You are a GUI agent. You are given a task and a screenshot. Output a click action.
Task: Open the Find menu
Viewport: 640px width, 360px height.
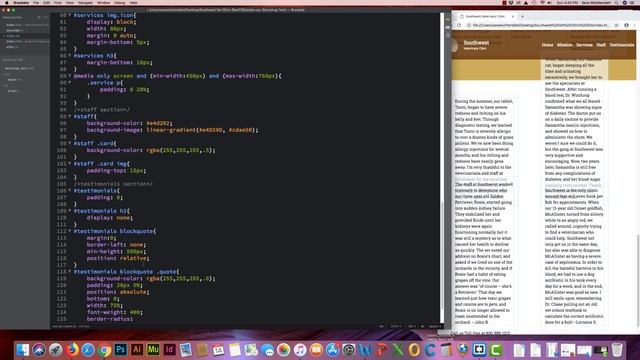(x=58, y=3)
